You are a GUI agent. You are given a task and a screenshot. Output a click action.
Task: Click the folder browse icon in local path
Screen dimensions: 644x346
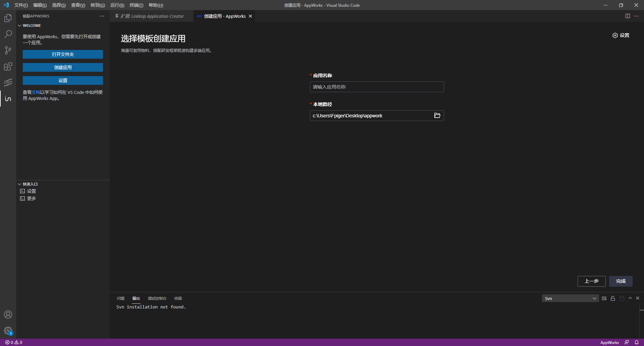pos(437,116)
